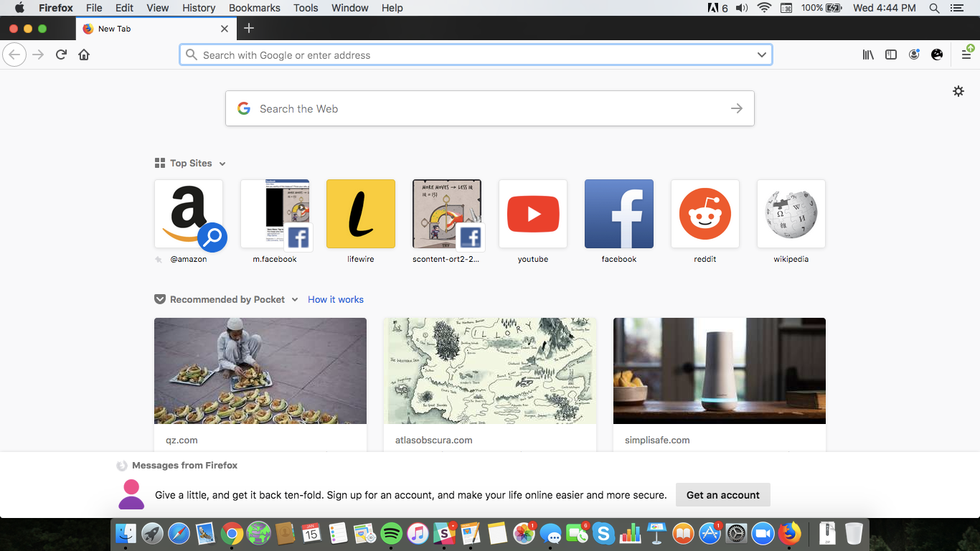Open the Edit menu
The height and width of the screenshot is (551, 980).
(125, 8)
